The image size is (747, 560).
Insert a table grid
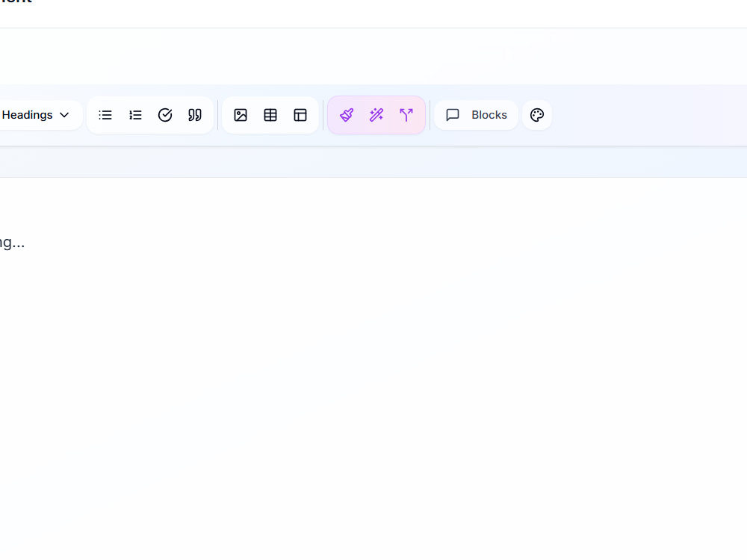click(270, 115)
